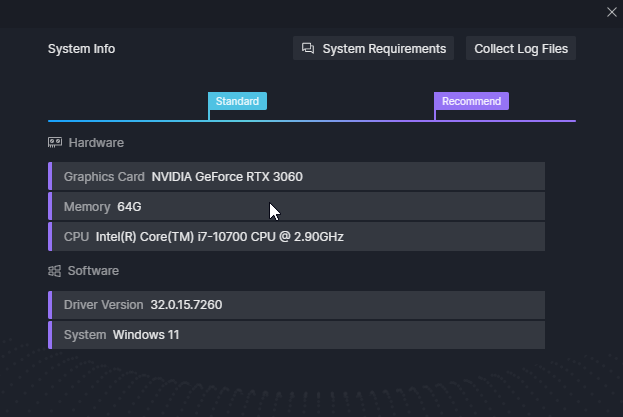Select the Recommend marker label
The height and width of the screenshot is (417, 623).
[471, 101]
